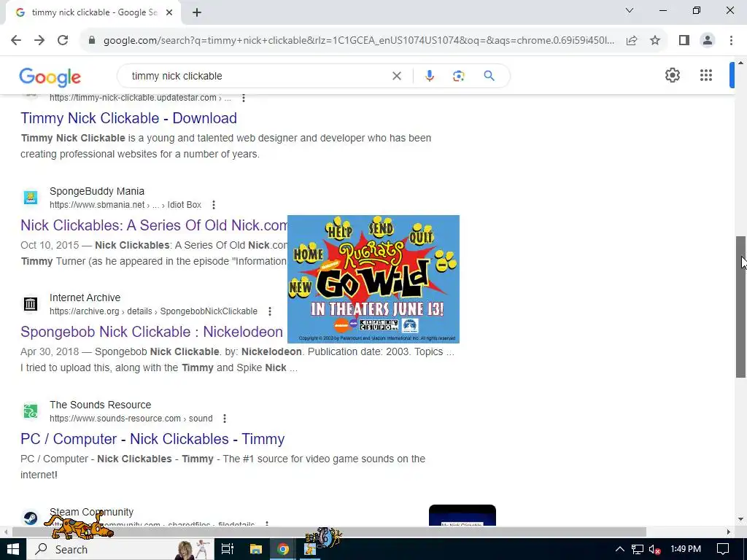Click Steam Community site favicon
Screen dimensions: 747x560
tap(31, 518)
